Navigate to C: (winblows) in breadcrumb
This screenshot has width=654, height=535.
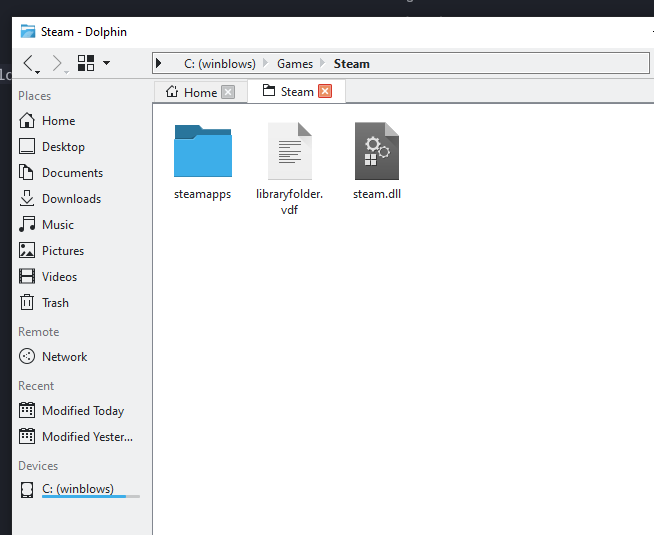click(x=219, y=64)
